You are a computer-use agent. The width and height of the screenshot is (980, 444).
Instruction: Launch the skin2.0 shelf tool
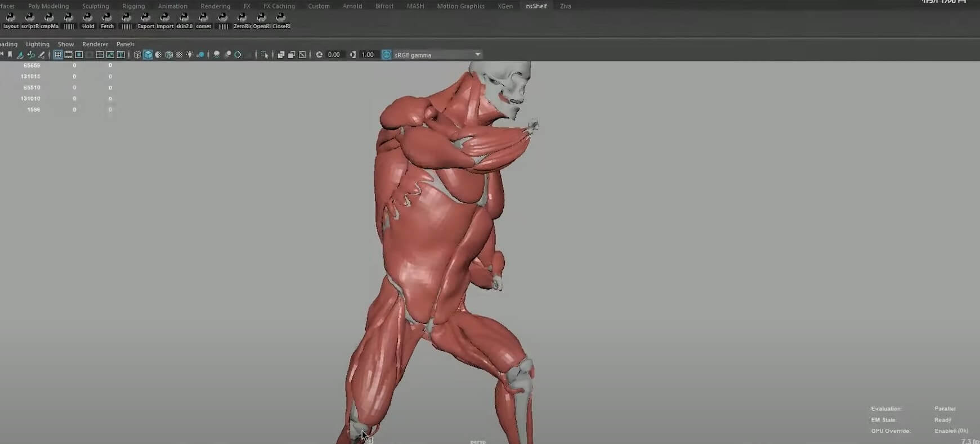pos(184,20)
